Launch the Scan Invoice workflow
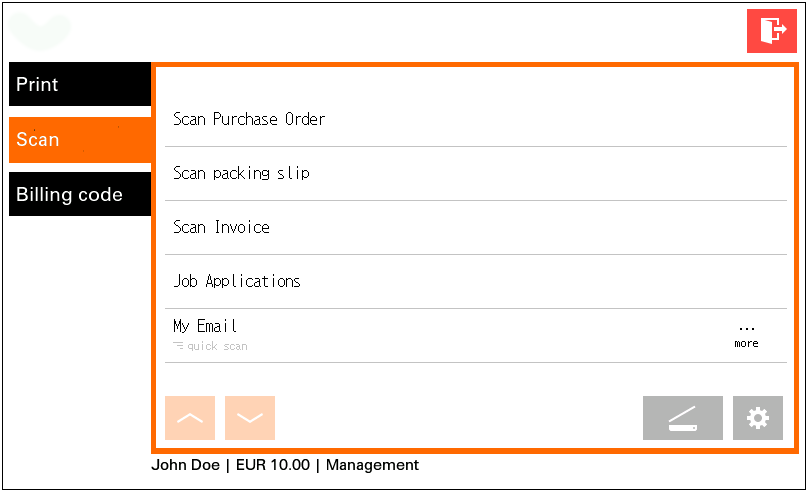Viewport: 807px width, 491px height. point(221,227)
